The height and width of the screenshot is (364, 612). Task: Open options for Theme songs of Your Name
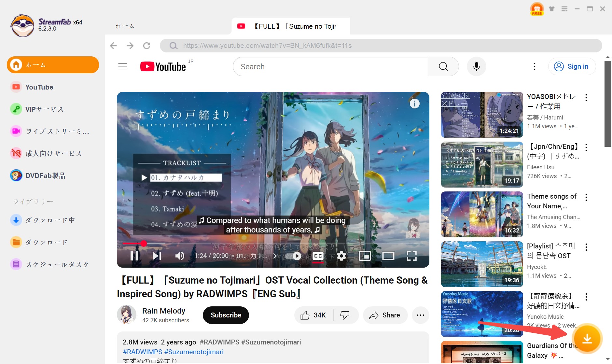point(586,197)
